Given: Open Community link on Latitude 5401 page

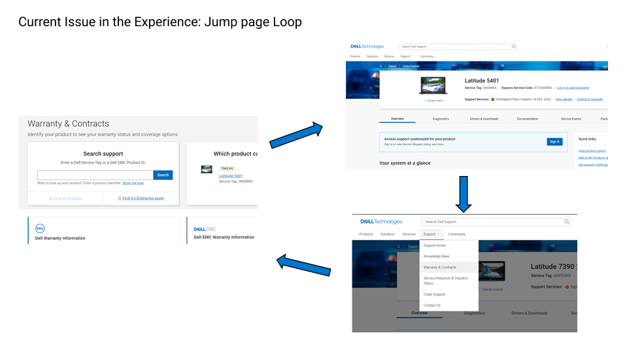Looking at the screenshot, I should click(427, 56).
